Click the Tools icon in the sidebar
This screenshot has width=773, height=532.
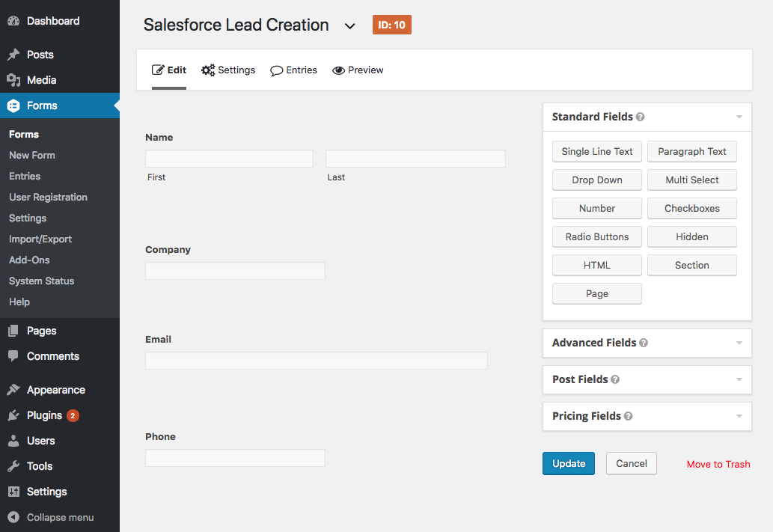pos(13,466)
